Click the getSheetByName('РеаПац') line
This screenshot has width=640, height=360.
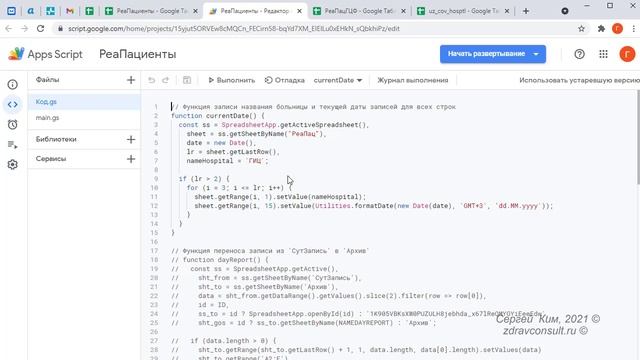click(256, 134)
